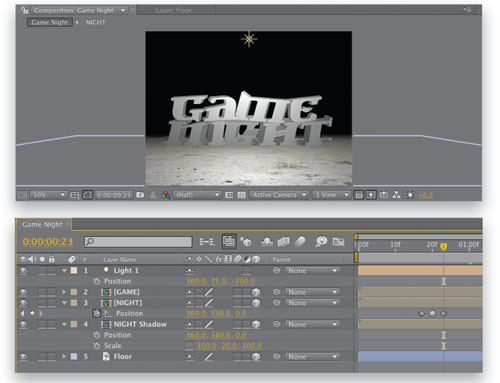Viewport: 500px width, 383px height.
Task: Toggle the viewer lock in Composition panel
Action: click(25, 10)
